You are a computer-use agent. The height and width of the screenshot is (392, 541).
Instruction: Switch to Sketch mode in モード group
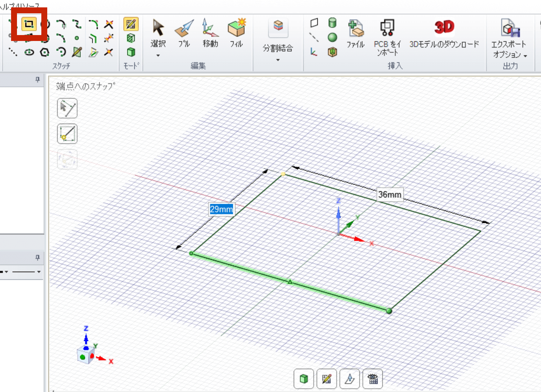click(x=131, y=24)
